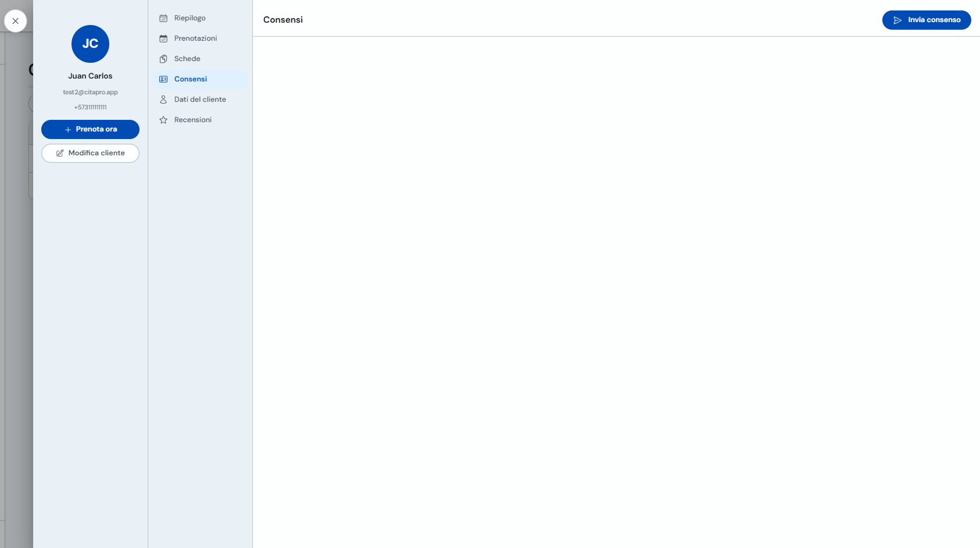Open Modifica cliente

coord(90,153)
